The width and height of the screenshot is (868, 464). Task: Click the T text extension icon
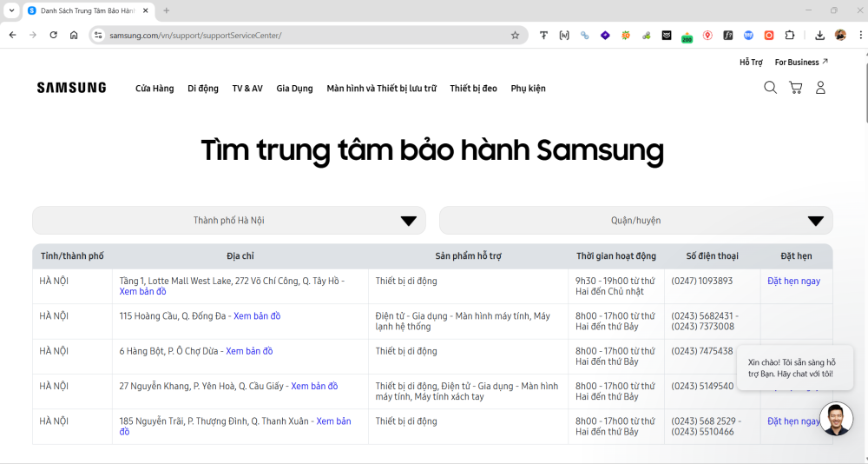pyautogui.click(x=543, y=35)
